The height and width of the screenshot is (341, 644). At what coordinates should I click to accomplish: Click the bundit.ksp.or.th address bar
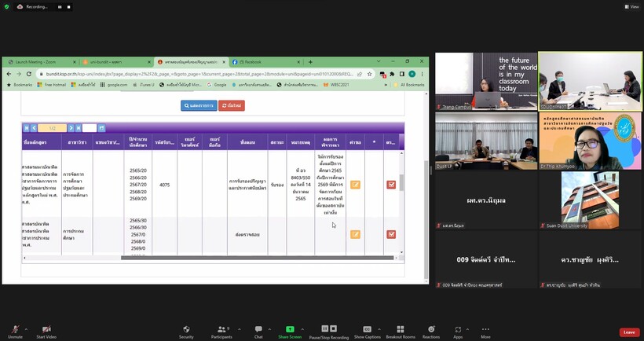[x=199, y=74]
